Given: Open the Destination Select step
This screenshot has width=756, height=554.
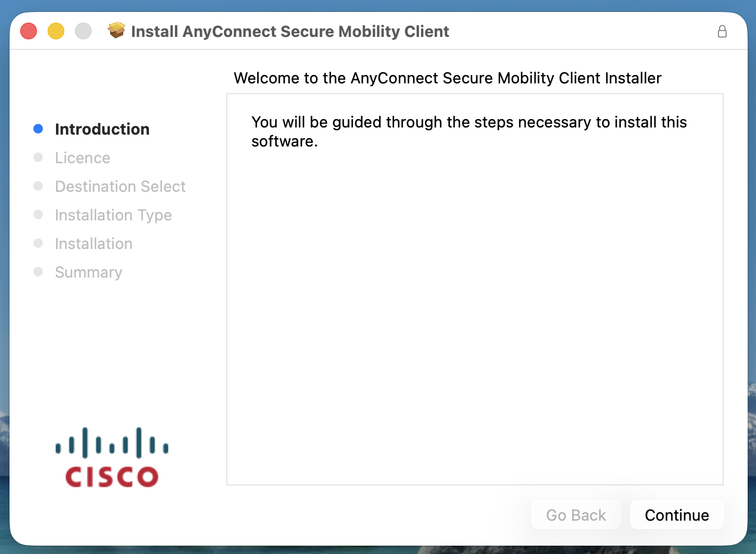Looking at the screenshot, I should [x=120, y=186].
